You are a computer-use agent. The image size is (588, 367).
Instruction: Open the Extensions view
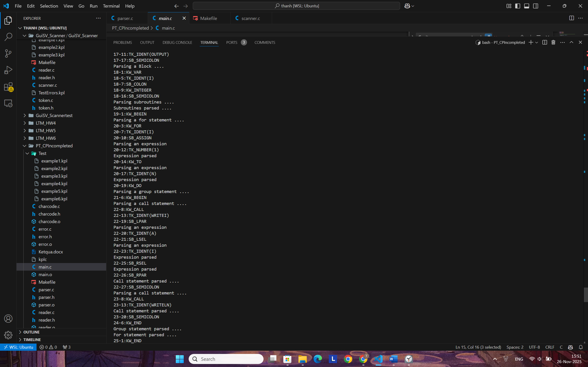pyautogui.click(x=8, y=87)
